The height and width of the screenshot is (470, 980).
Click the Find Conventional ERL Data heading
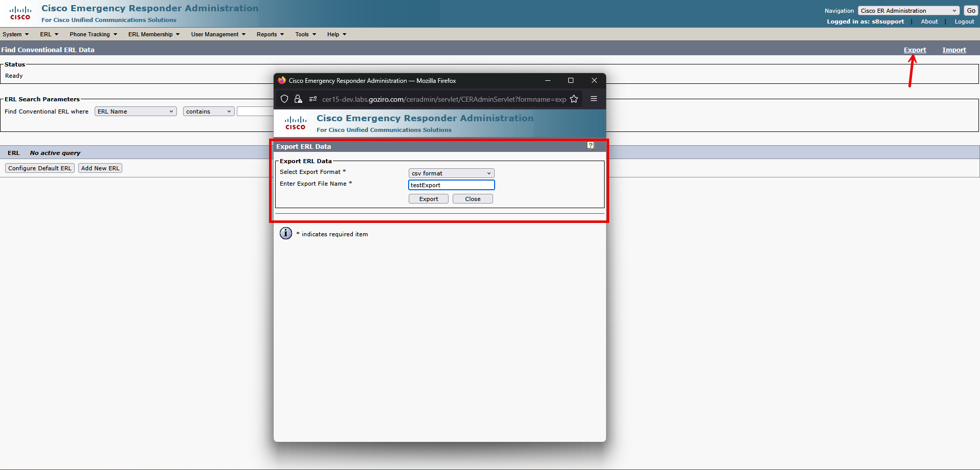click(48, 50)
